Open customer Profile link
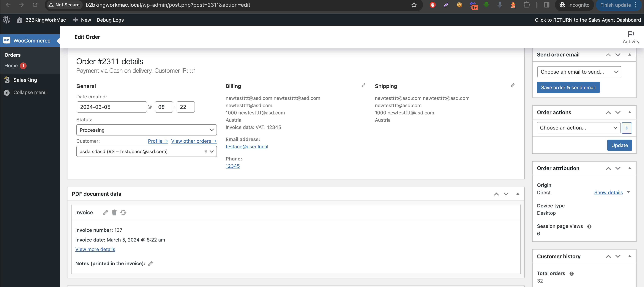The width and height of the screenshot is (644, 287). (x=158, y=141)
